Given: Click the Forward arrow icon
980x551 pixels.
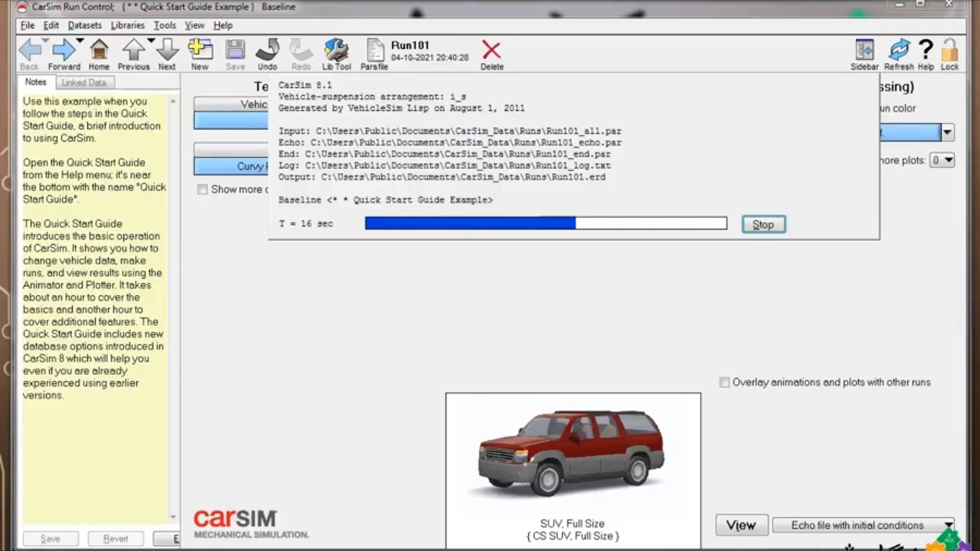Looking at the screenshot, I should [x=64, y=52].
